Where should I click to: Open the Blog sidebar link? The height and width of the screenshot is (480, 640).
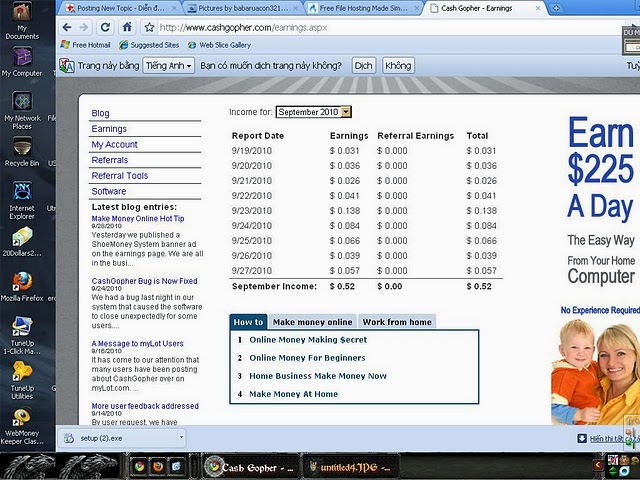point(100,113)
